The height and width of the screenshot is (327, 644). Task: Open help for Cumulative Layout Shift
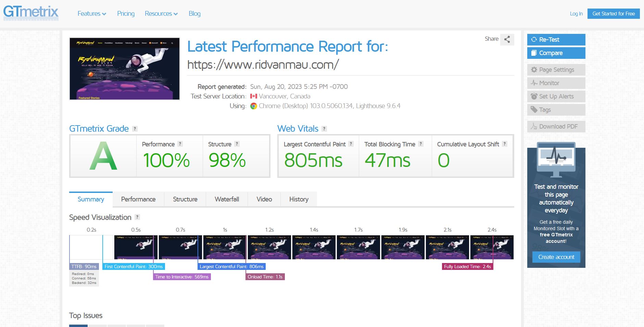tap(505, 144)
